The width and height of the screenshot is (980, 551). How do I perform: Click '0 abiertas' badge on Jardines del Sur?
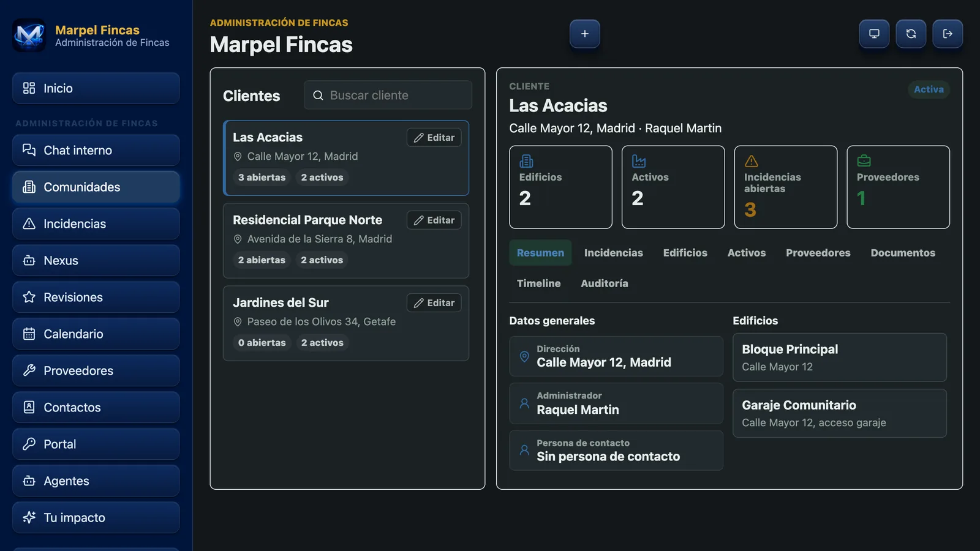pos(262,342)
